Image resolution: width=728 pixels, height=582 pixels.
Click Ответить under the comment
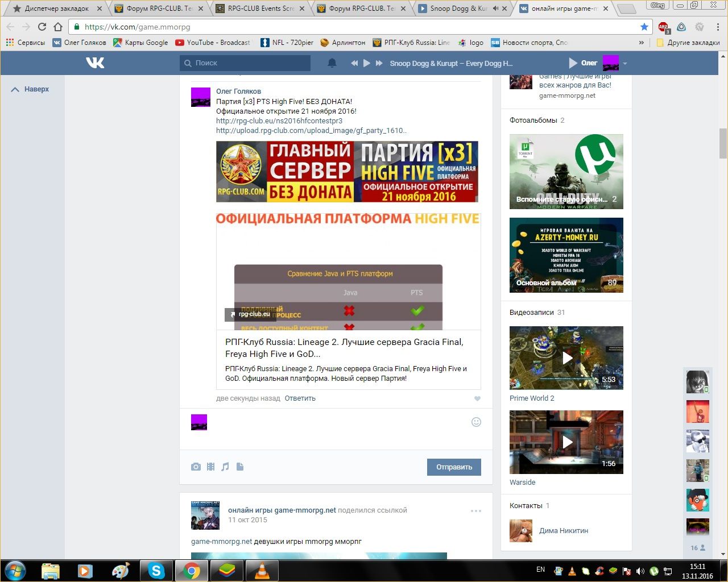(x=300, y=398)
